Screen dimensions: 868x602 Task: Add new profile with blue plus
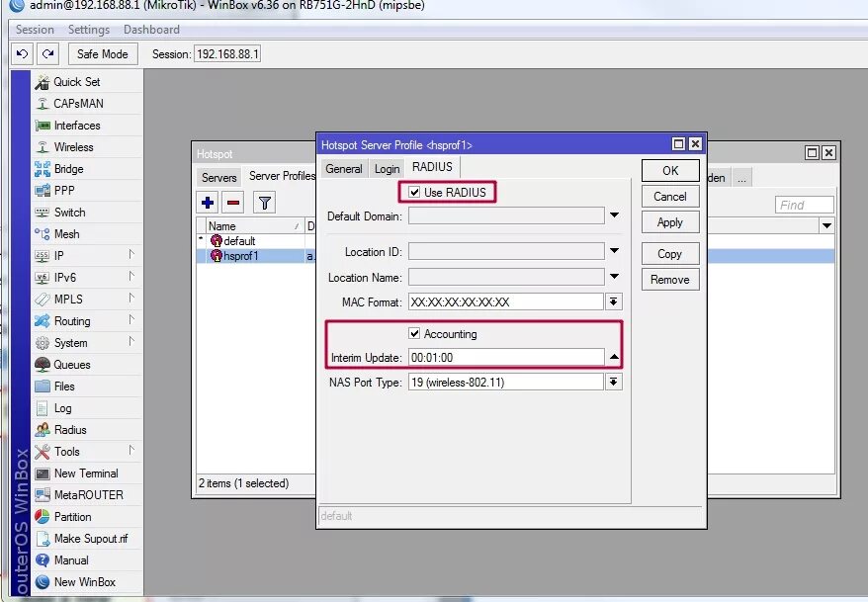(x=209, y=203)
